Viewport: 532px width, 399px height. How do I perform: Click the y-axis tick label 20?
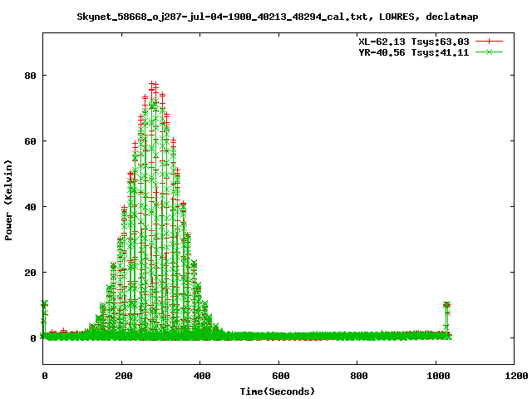(30, 273)
